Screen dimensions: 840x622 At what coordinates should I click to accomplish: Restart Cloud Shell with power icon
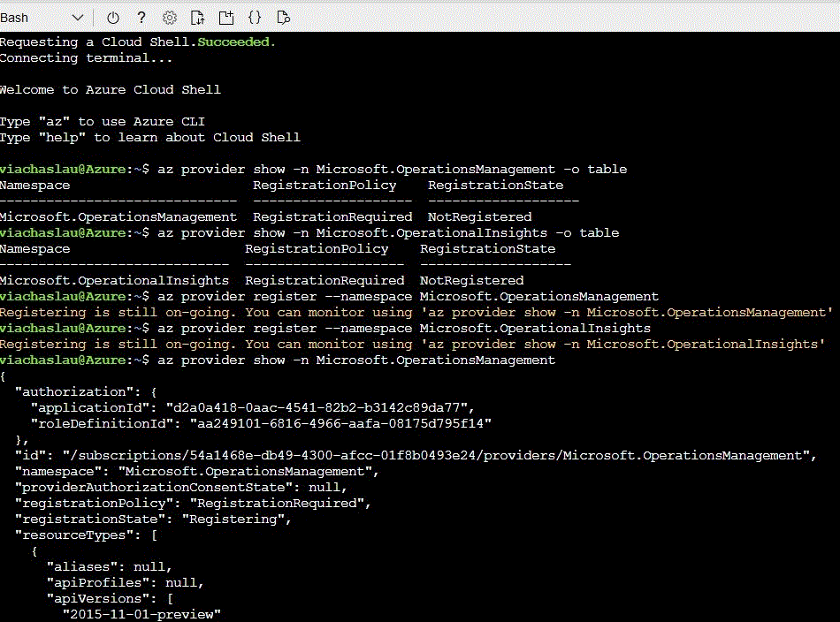tap(113, 18)
